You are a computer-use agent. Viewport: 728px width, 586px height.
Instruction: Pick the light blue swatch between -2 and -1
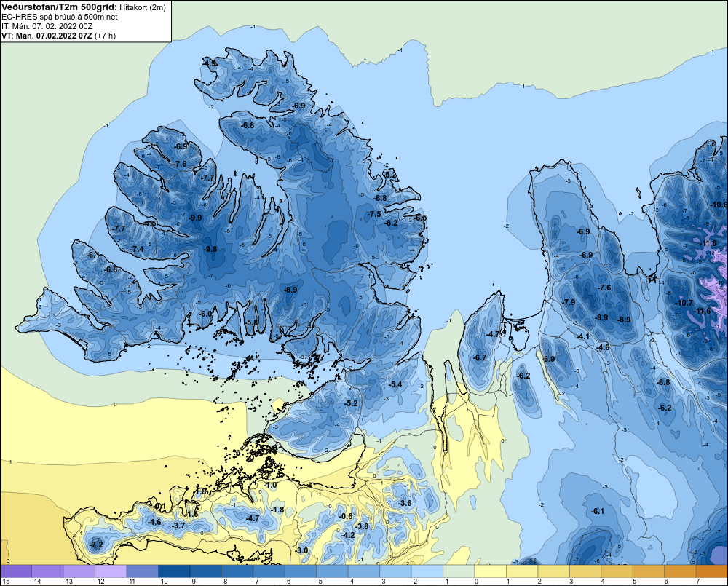point(427,571)
